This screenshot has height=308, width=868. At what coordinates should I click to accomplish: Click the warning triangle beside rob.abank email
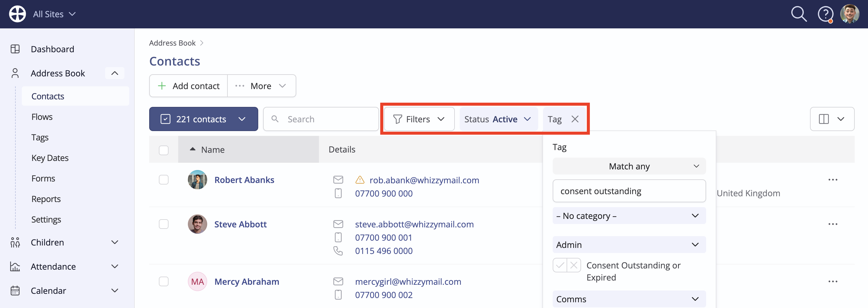[x=360, y=180]
